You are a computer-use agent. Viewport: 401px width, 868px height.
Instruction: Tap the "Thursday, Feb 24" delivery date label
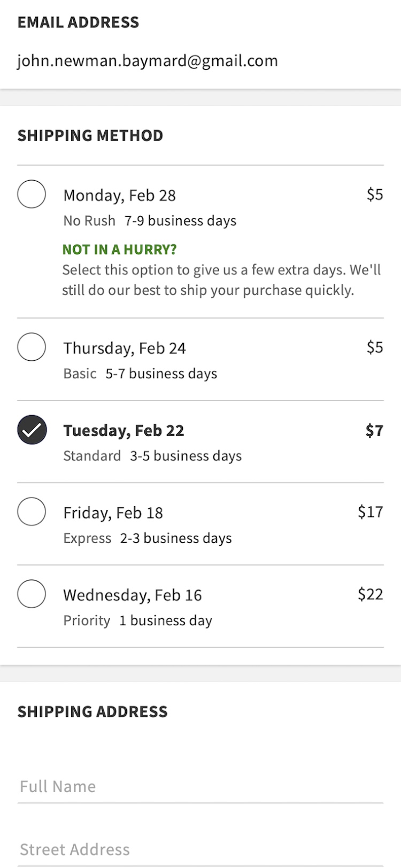coord(124,348)
